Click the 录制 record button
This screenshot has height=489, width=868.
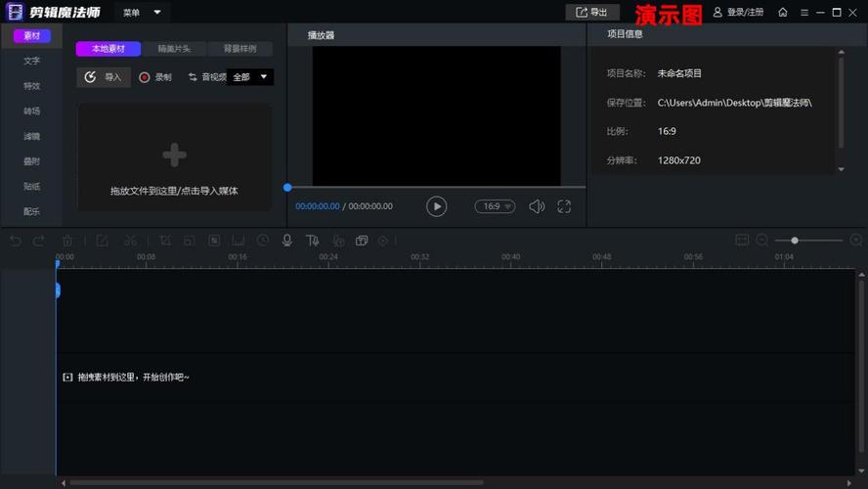[x=155, y=77]
